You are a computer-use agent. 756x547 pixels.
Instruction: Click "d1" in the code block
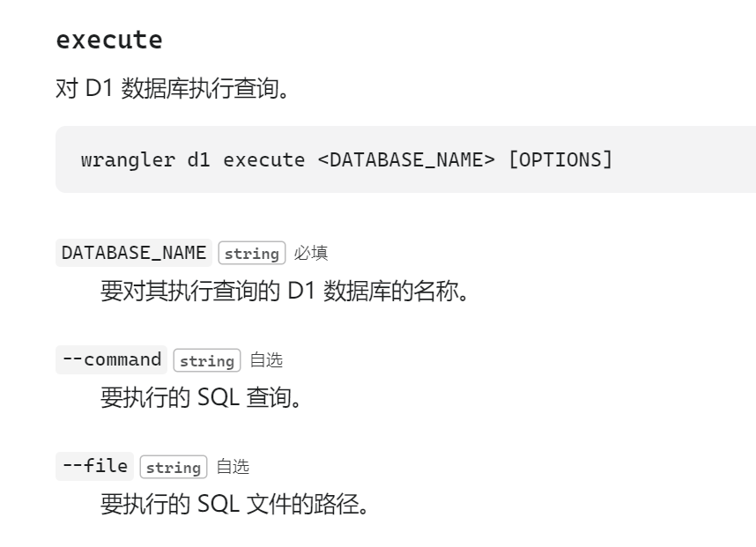coord(199,160)
